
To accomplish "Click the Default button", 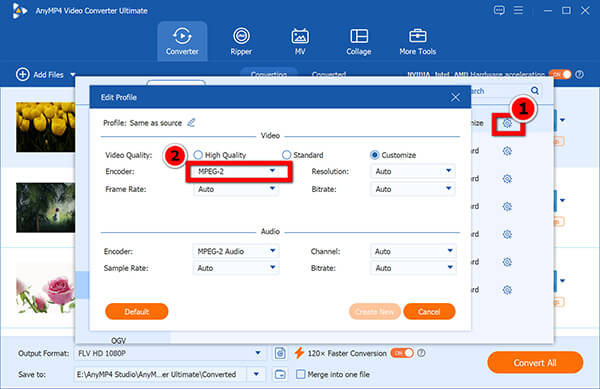I will coord(137,311).
